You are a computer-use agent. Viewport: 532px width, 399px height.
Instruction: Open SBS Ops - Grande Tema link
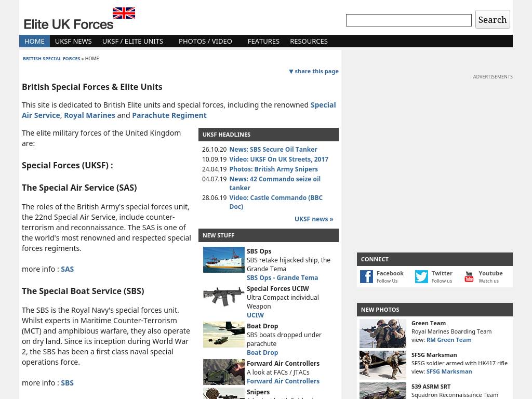click(282, 277)
